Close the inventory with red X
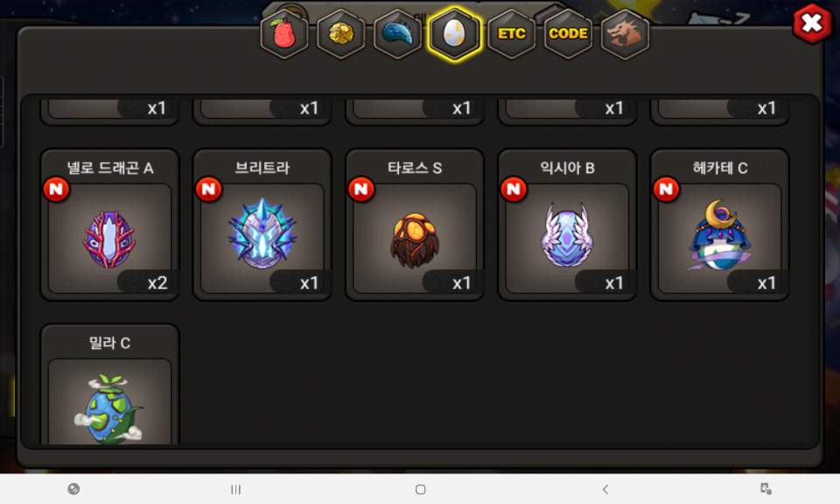Image resolution: width=840 pixels, height=504 pixels. [812, 23]
